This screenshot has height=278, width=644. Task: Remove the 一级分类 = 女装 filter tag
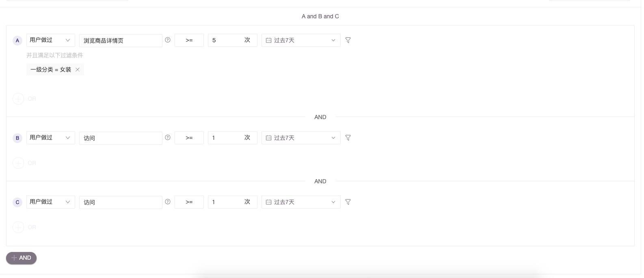(78, 69)
